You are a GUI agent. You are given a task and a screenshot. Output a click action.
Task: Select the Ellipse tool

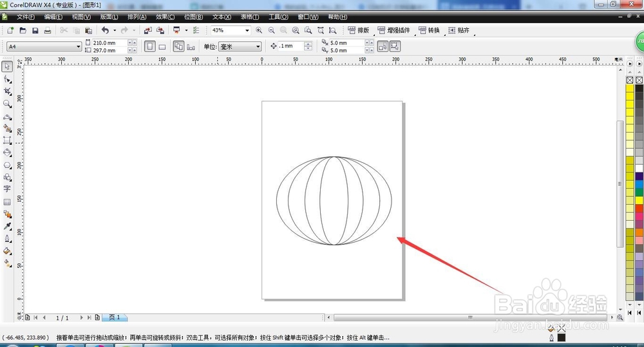(x=7, y=153)
